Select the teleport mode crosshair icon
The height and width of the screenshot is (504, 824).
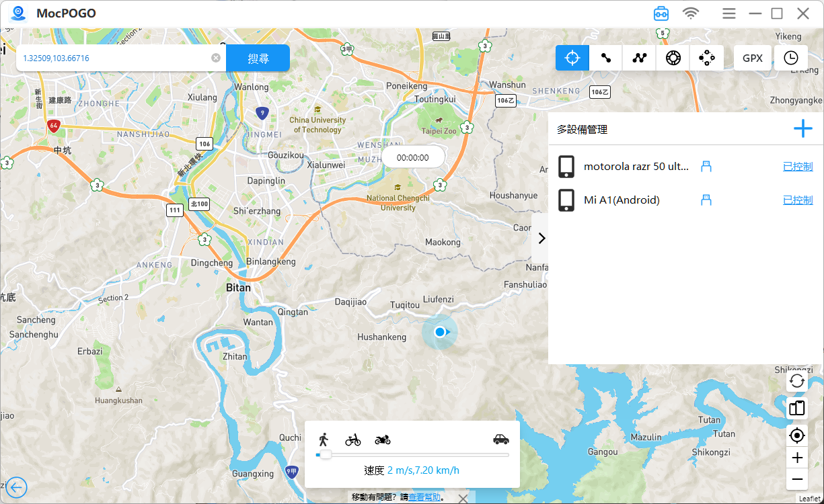(572, 58)
